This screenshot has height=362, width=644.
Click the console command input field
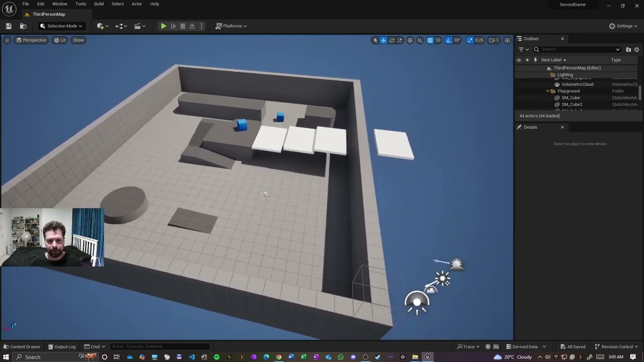[x=160, y=346]
